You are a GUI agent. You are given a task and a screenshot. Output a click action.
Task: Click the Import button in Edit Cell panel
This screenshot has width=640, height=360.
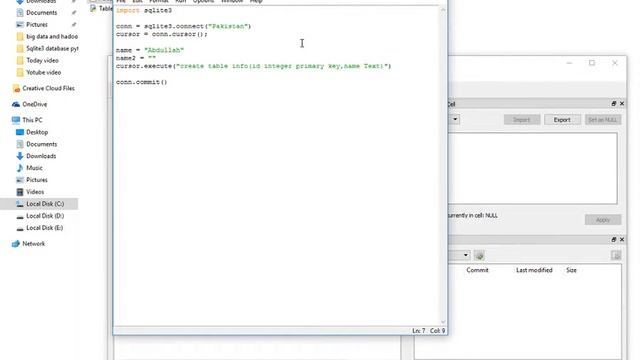click(x=522, y=120)
